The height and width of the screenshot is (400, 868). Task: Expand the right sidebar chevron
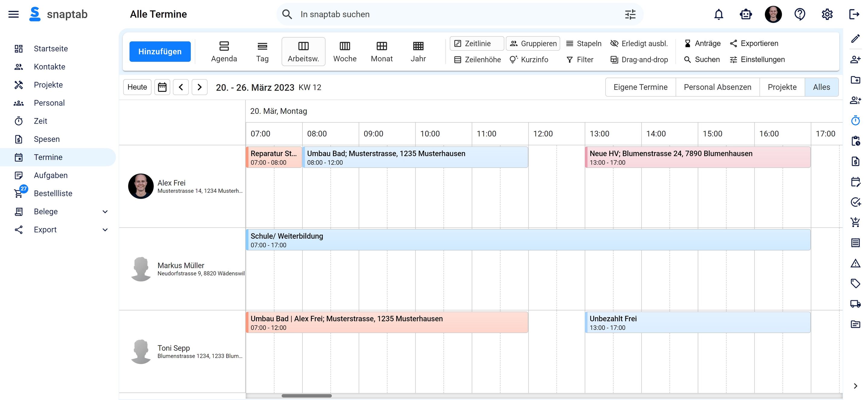point(855,386)
